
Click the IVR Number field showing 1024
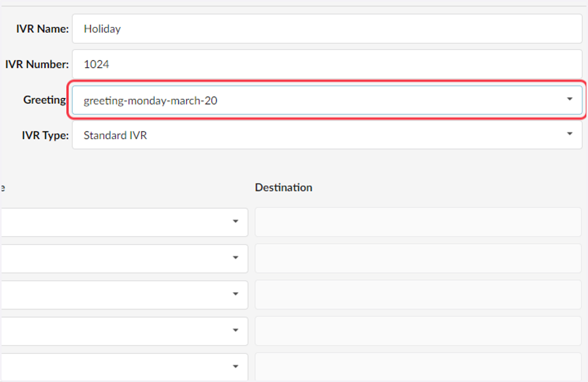327,64
